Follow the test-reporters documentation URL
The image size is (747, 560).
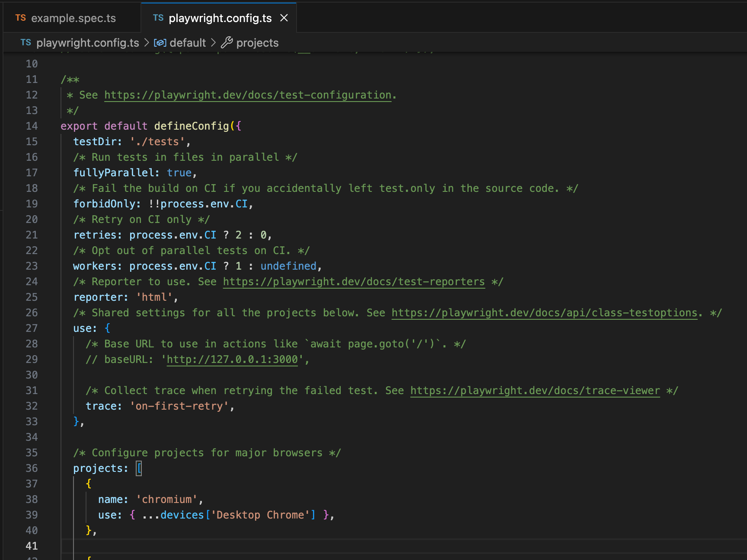point(354,282)
